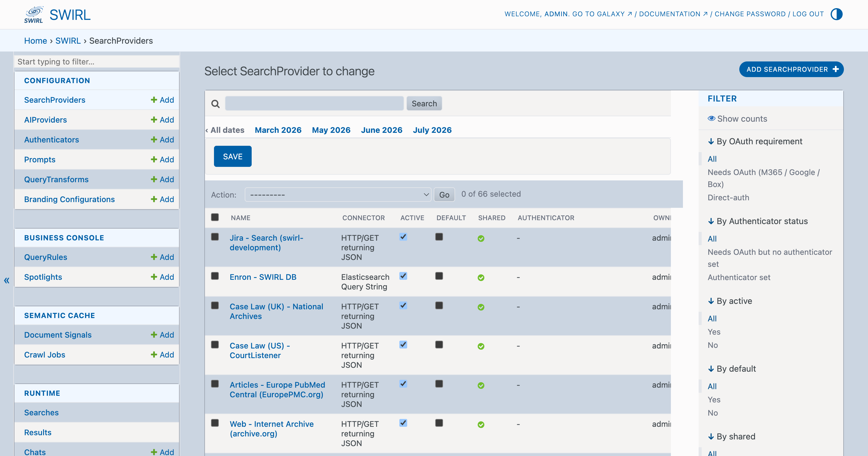The width and height of the screenshot is (868, 456).
Task: Filter active providers by Yes
Action: [x=714, y=332]
